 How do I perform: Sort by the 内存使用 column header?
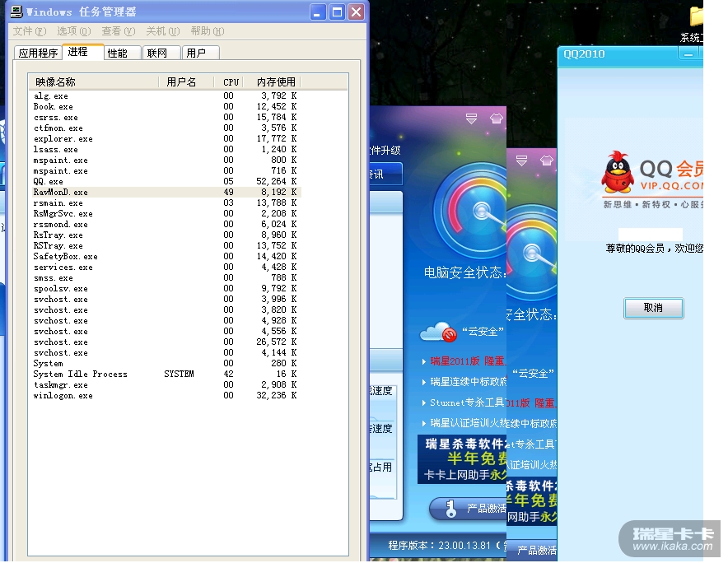coord(273,82)
